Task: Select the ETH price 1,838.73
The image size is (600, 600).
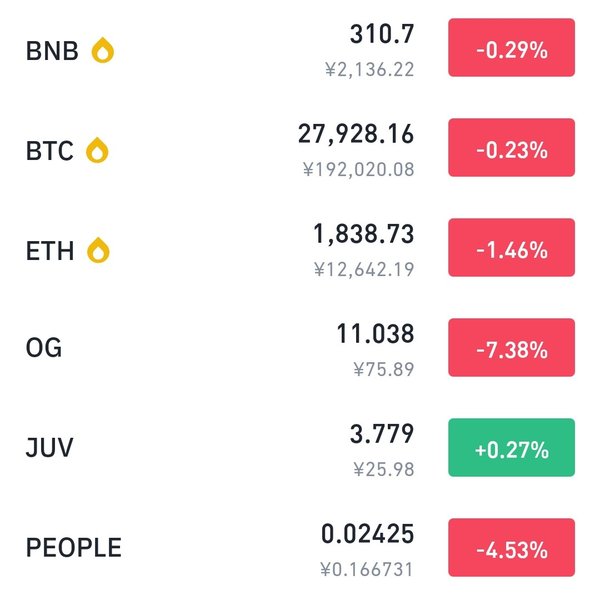Action: pyautogui.click(x=364, y=234)
